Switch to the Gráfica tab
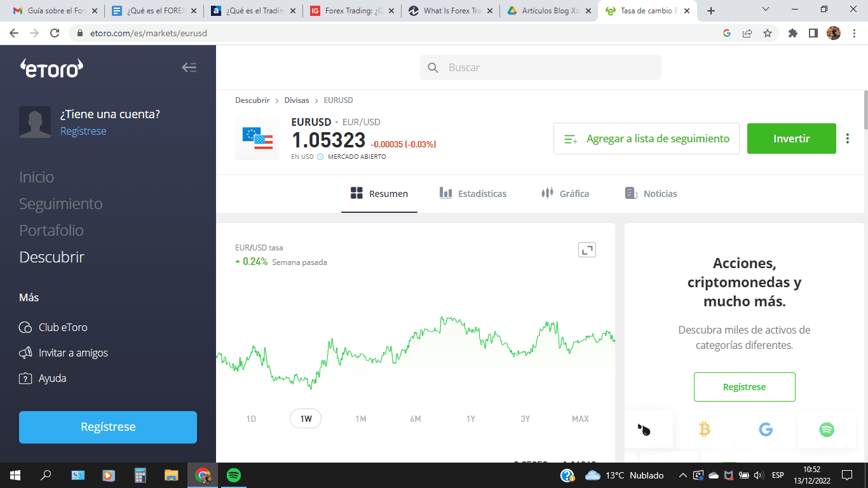868x488 pixels. [x=565, y=194]
